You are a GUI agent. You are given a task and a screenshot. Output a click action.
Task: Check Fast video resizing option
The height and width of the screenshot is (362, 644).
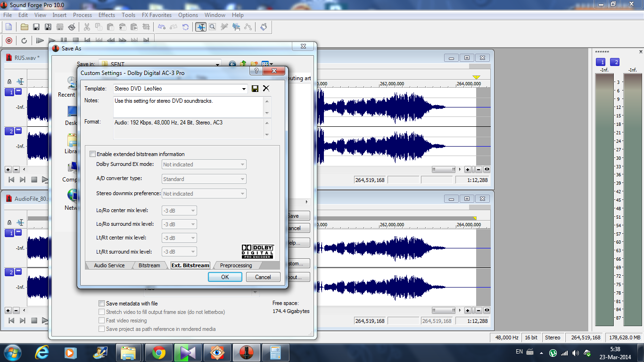[101, 321]
